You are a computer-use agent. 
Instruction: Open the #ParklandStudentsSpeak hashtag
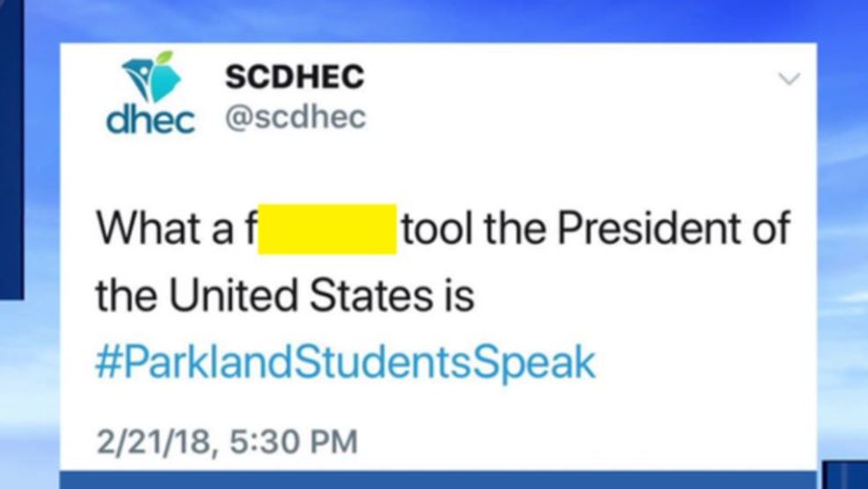click(x=345, y=363)
